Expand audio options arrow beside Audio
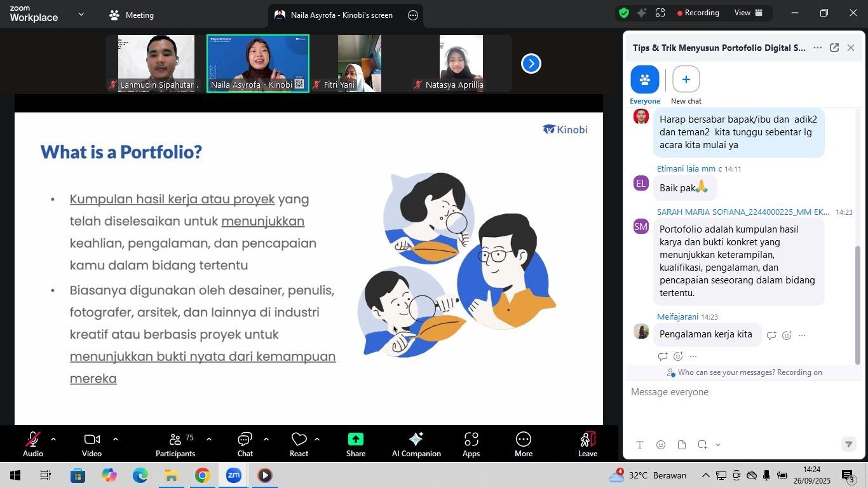Image resolution: width=868 pixels, height=488 pixels. [53, 439]
